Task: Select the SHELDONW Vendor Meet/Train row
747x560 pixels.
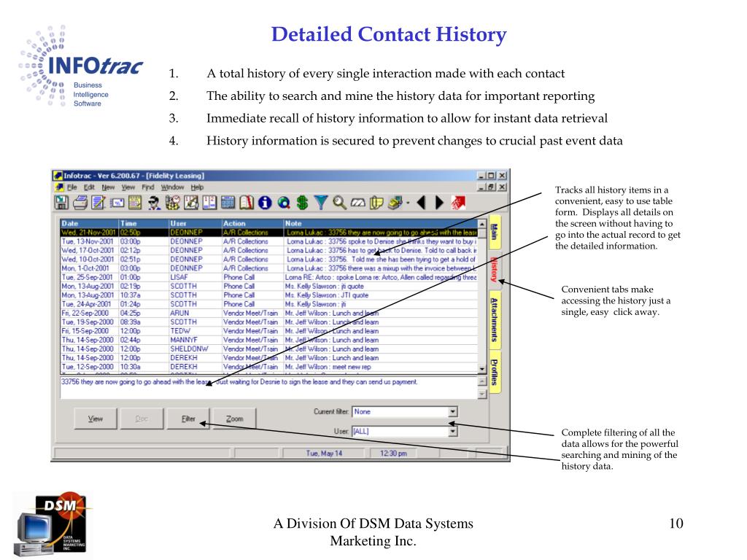Action: (268, 349)
